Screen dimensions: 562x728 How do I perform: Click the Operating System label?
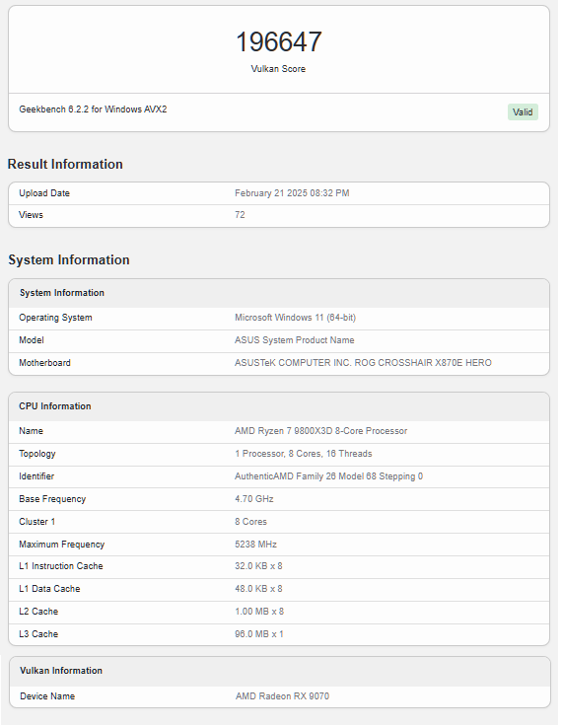(x=55, y=318)
